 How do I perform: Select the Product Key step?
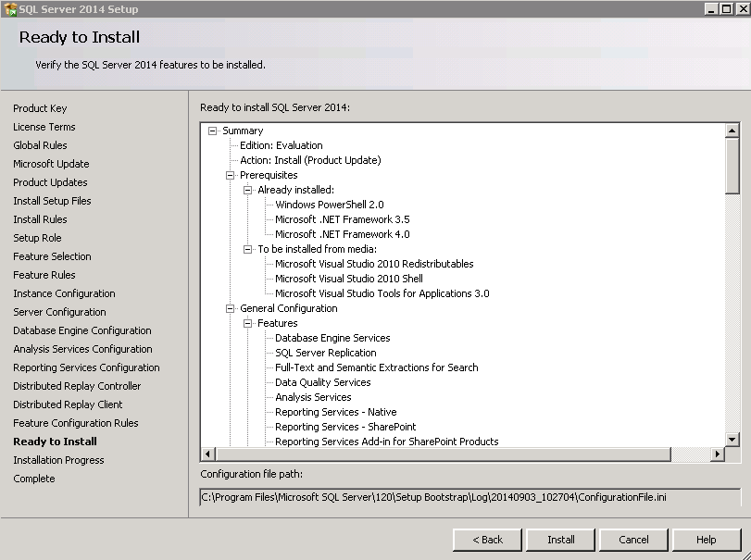tap(40, 108)
